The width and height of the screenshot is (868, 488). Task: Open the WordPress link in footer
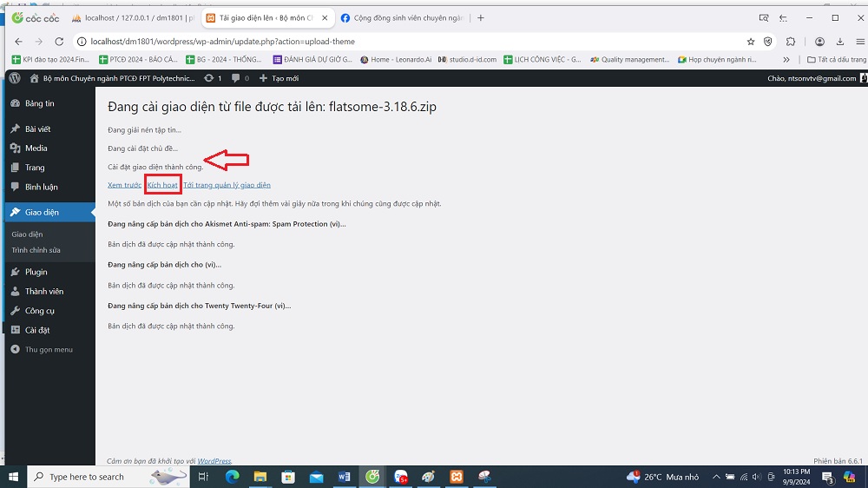(x=214, y=461)
